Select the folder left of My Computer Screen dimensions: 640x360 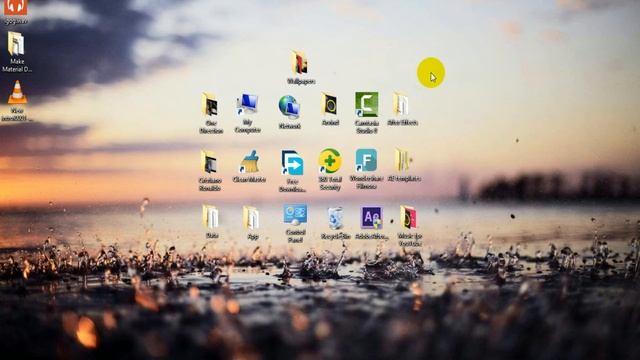coord(210,105)
